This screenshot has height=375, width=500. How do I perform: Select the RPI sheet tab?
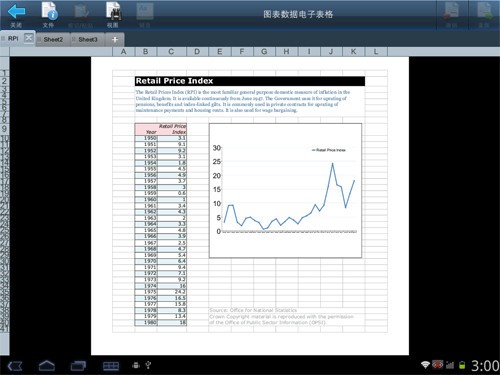point(13,39)
